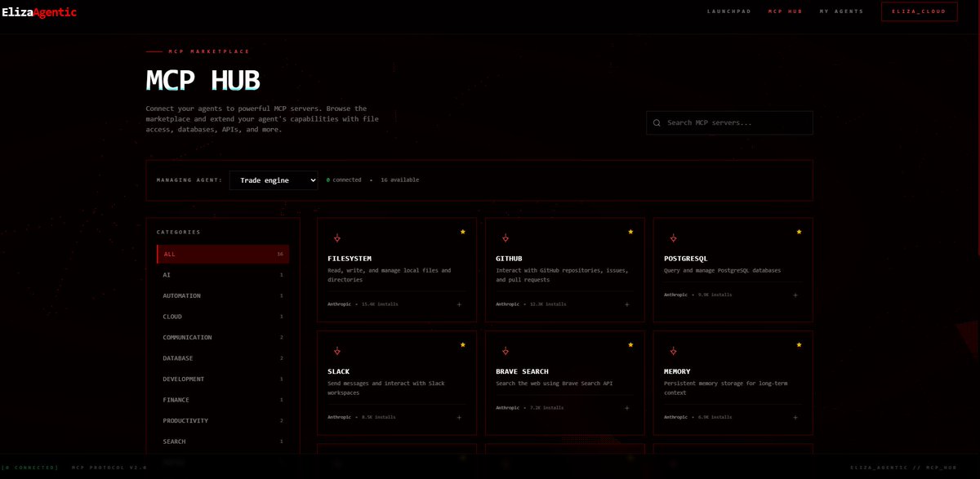The width and height of the screenshot is (980, 479).
Task: Filter by Database category
Action: 223,358
